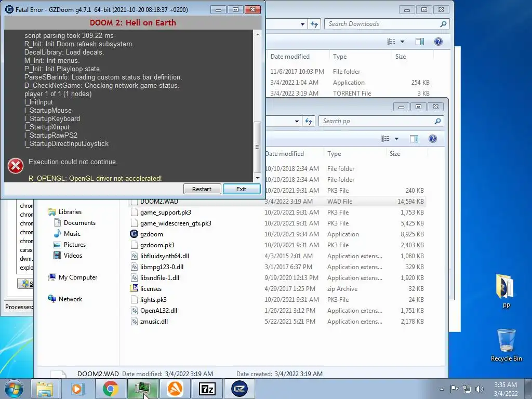Toggle preview pane in Downloads window

[x=420, y=42]
